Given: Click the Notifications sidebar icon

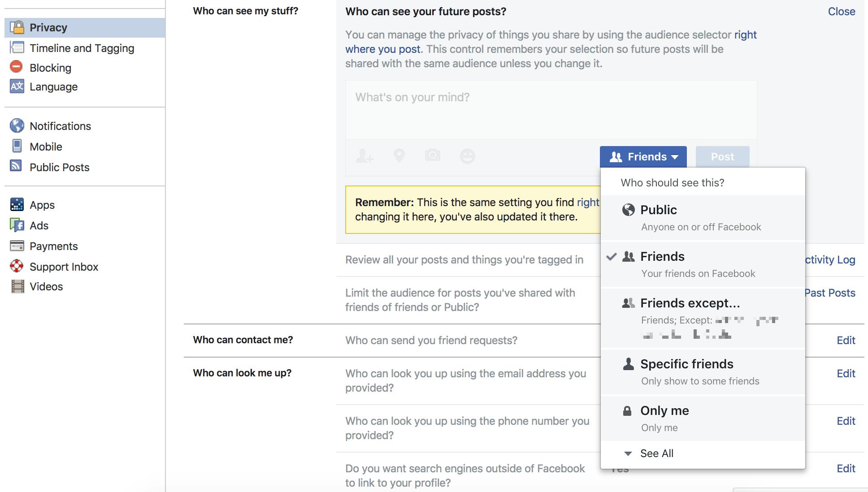Looking at the screenshot, I should coord(16,125).
